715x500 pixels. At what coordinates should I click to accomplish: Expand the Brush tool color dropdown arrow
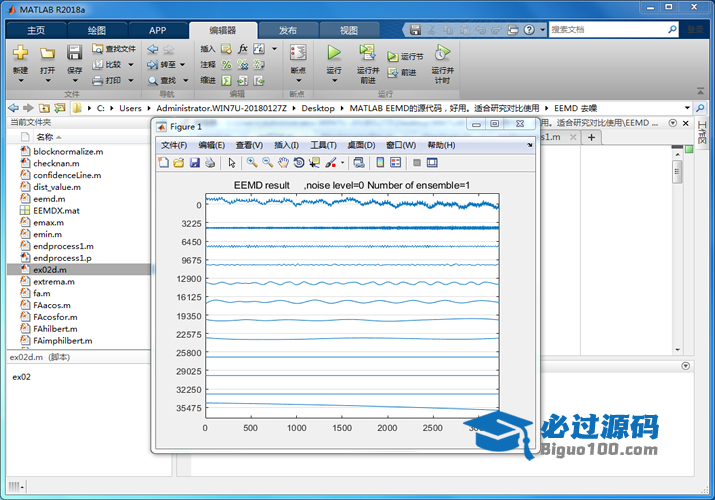tap(343, 162)
